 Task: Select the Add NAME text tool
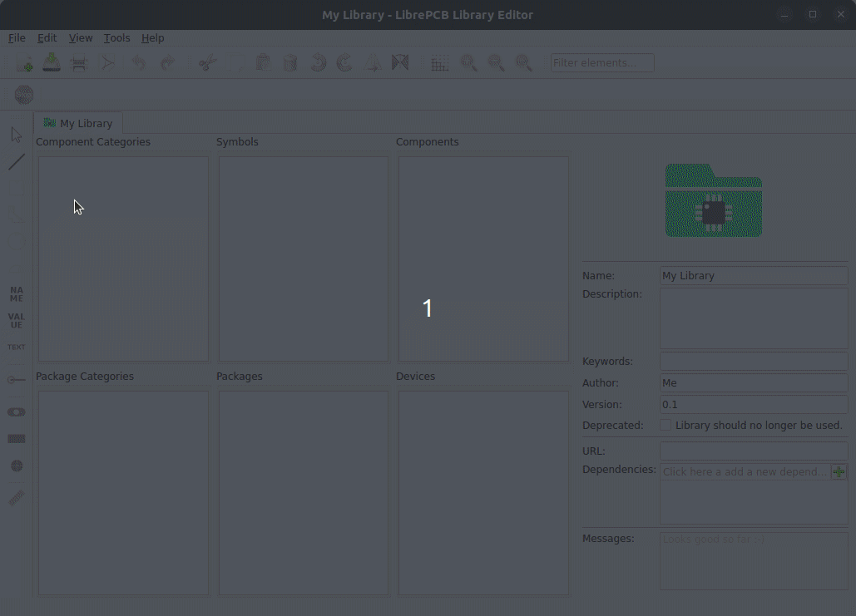(x=17, y=294)
